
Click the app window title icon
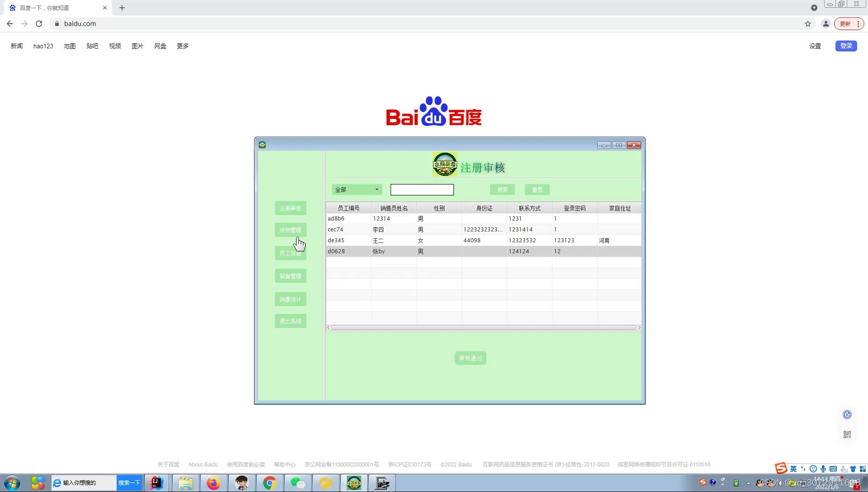point(262,145)
